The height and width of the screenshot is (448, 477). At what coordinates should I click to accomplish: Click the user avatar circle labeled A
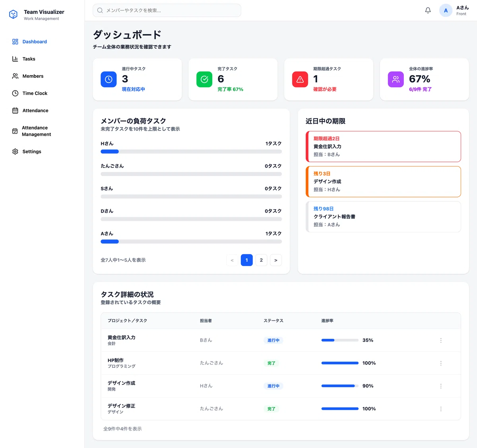coord(446,10)
